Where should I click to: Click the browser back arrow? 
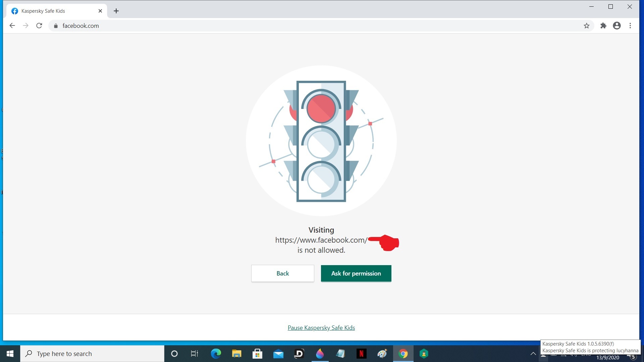tap(12, 25)
